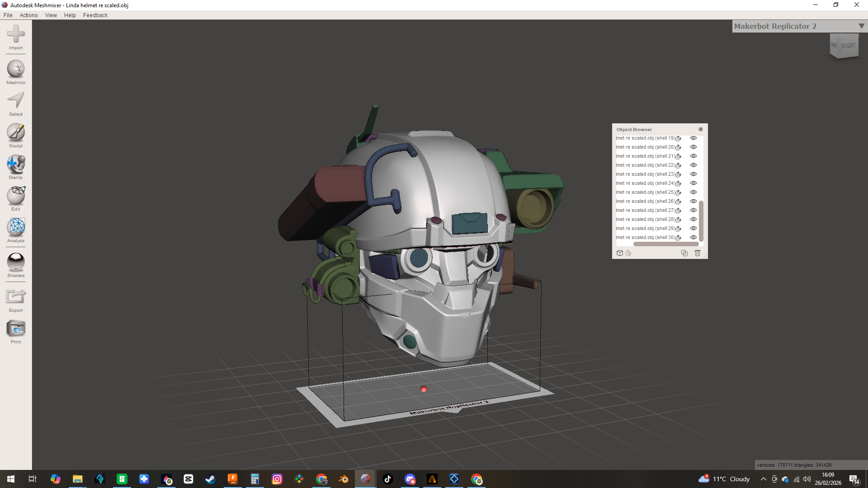Toggle visibility of shell 25
Viewport: 868px width, 488px height.
point(693,192)
